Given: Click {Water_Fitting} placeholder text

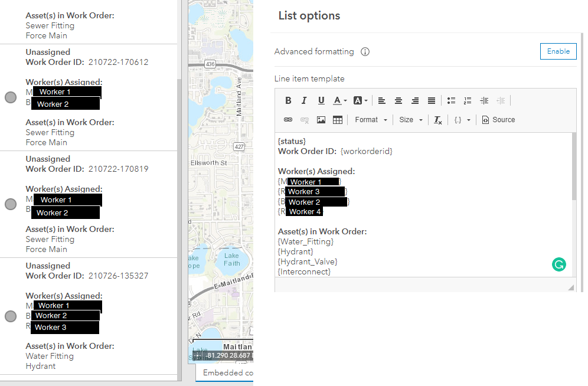Looking at the screenshot, I should click(x=306, y=242).
